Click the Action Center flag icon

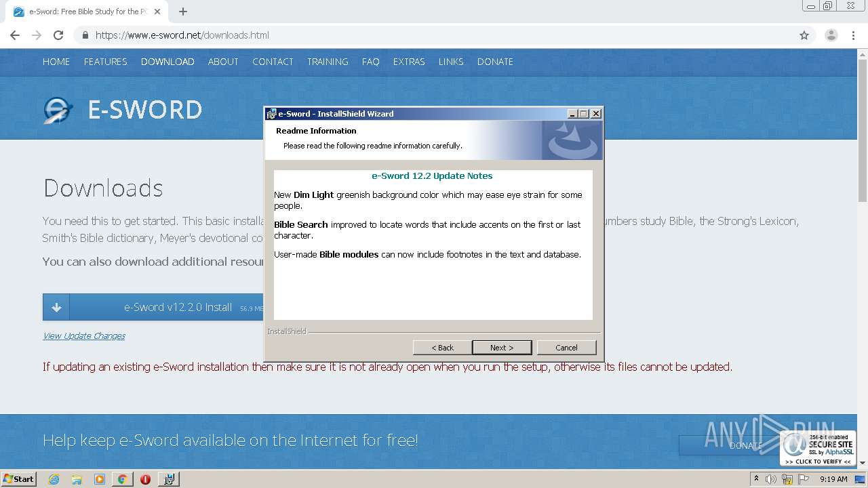pyautogui.click(x=804, y=479)
